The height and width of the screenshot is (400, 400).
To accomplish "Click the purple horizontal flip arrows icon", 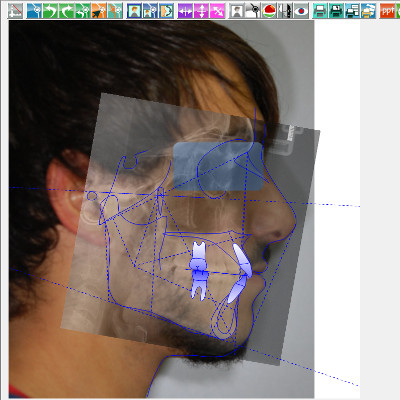I will click(x=185, y=11).
